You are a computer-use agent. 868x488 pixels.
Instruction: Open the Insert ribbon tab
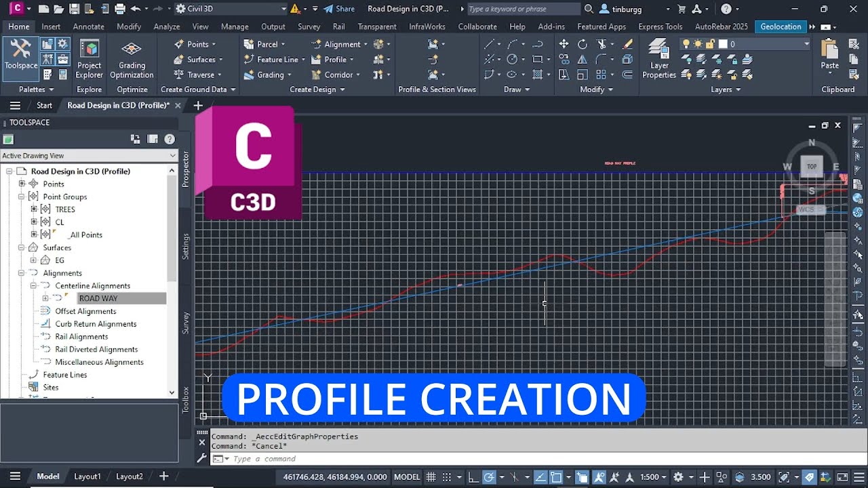[51, 26]
